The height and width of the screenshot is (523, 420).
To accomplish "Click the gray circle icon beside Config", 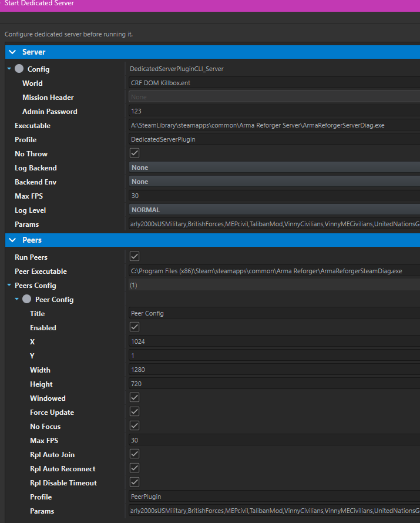I will 19,69.
